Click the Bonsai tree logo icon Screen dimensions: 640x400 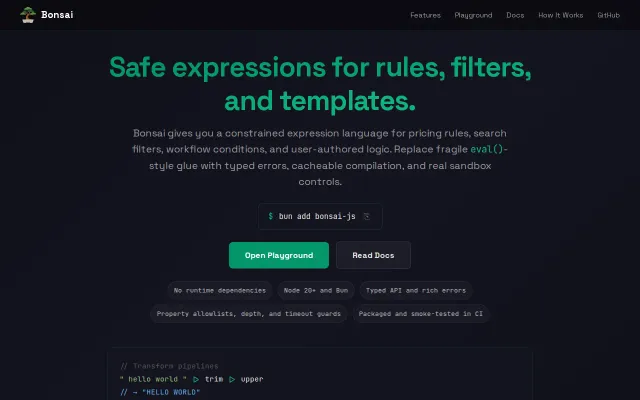point(28,15)
